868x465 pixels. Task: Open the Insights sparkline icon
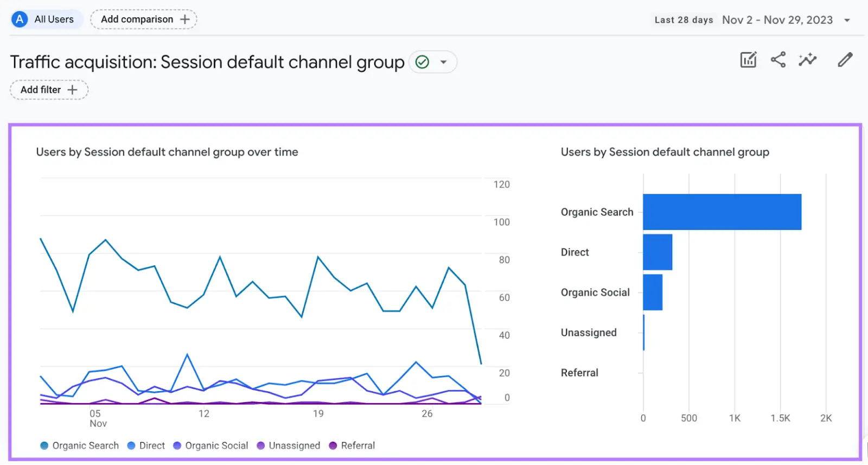(807, 60)
